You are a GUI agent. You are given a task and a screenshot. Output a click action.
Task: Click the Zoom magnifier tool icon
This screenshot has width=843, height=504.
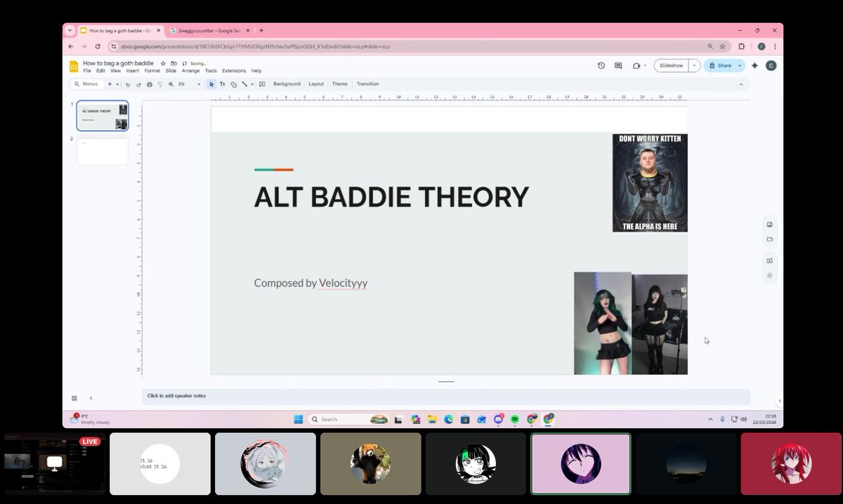171,84
